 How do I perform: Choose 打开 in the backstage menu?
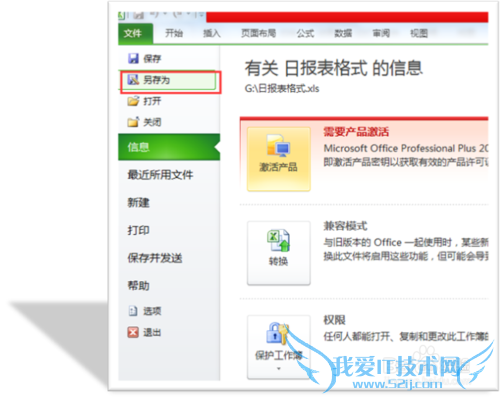click(169, 101)
